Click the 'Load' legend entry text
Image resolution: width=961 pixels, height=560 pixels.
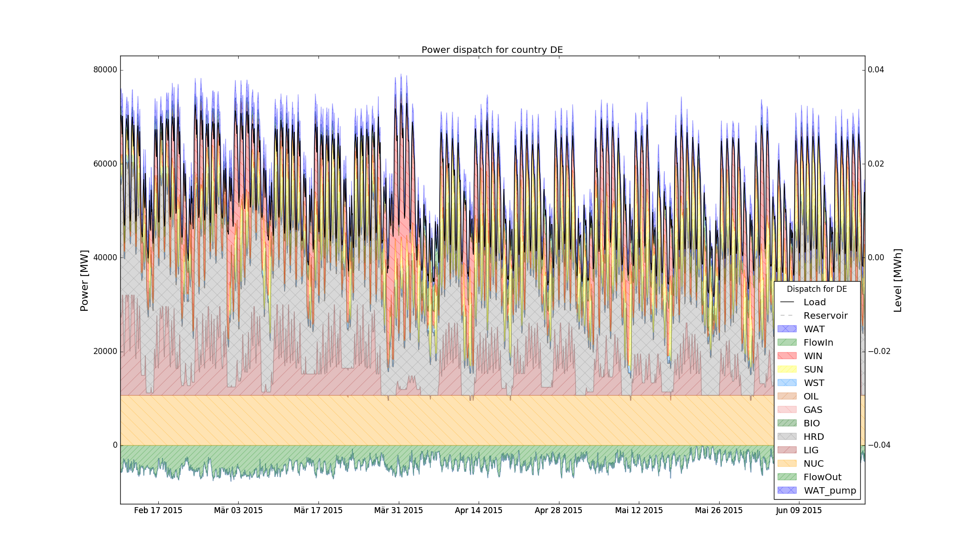coord(815,302)
